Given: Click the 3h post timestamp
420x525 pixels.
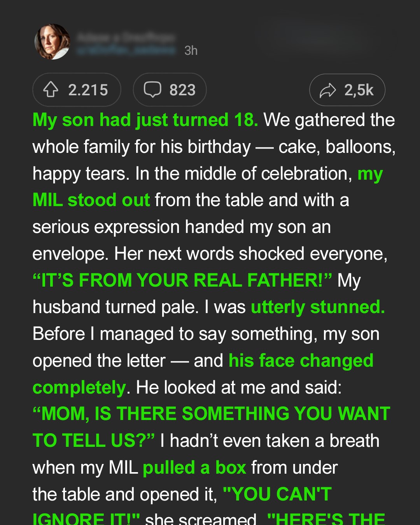Looking at the screenshot, I should 191,51.
